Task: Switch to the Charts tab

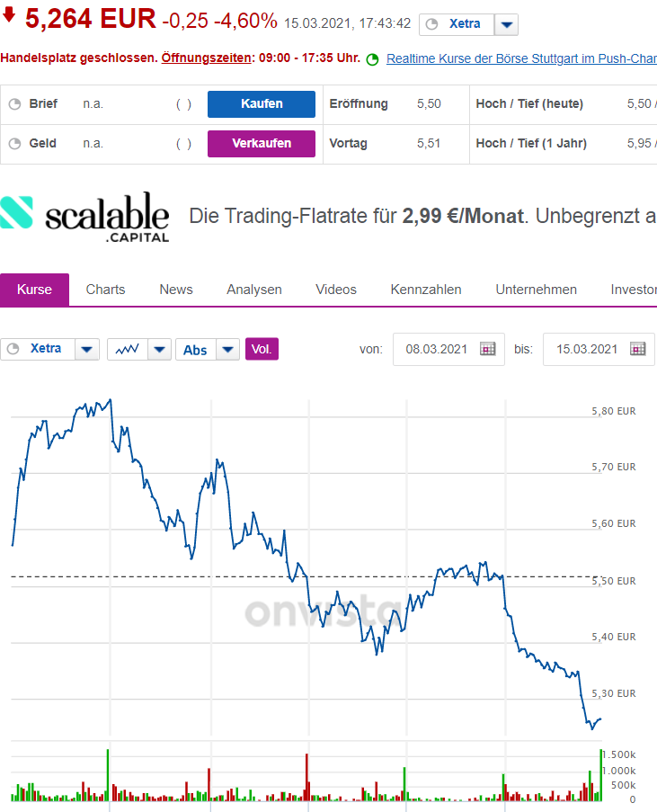Action: [105, 290]
